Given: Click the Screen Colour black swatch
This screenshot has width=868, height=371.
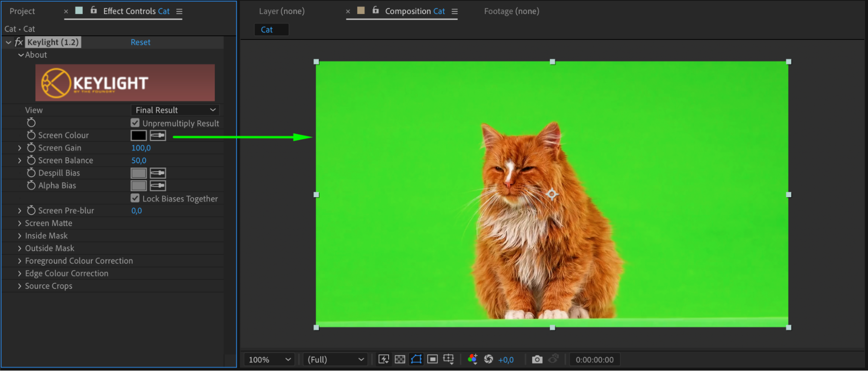Looking at the screenshot, I should tap(139, 136).
